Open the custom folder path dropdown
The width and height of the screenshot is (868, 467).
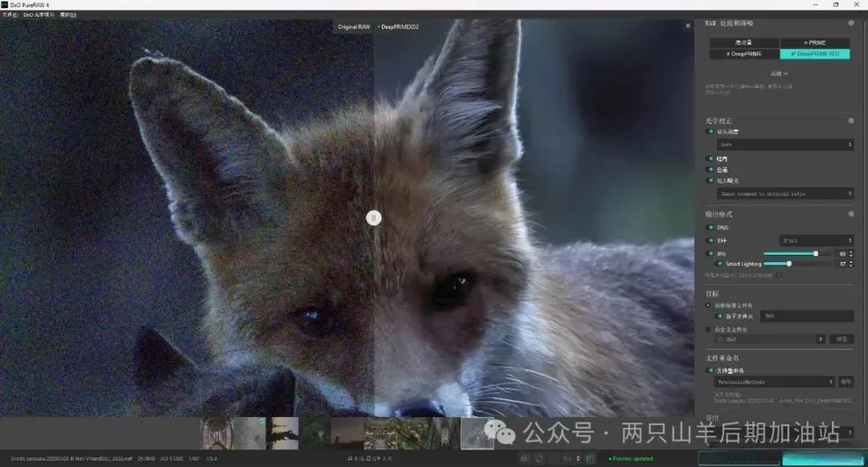771,339
